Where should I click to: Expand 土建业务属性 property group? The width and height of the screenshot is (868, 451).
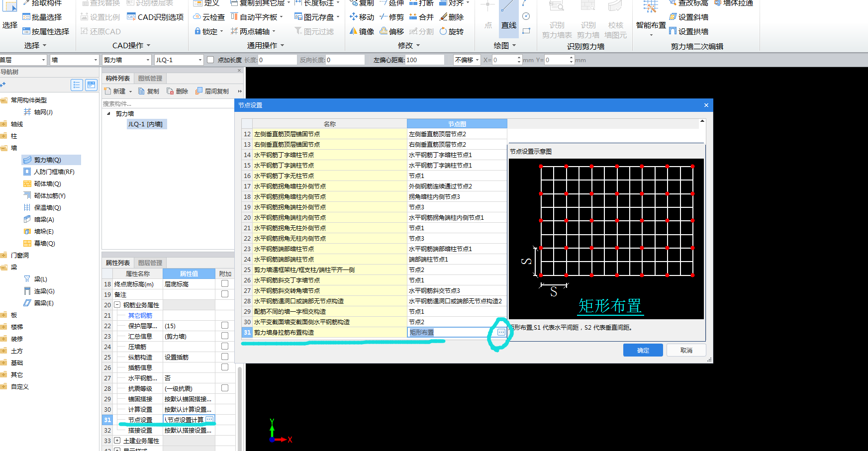tap(117, 441)
